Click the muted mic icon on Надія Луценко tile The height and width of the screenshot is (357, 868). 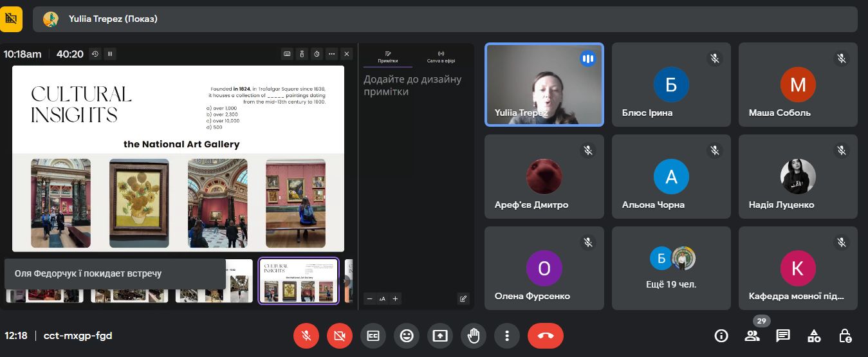pyautogui.click(x=841, y=151)
